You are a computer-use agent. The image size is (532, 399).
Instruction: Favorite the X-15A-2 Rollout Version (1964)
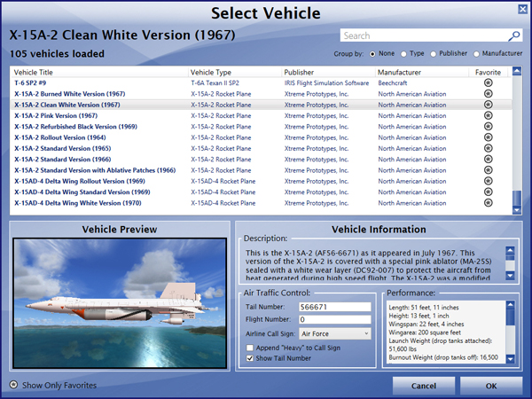coord(489,137)
